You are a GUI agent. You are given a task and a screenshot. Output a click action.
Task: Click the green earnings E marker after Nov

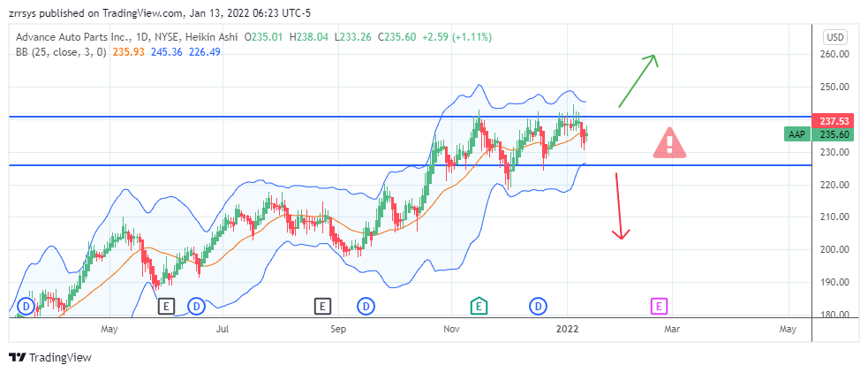click(479, 306)
